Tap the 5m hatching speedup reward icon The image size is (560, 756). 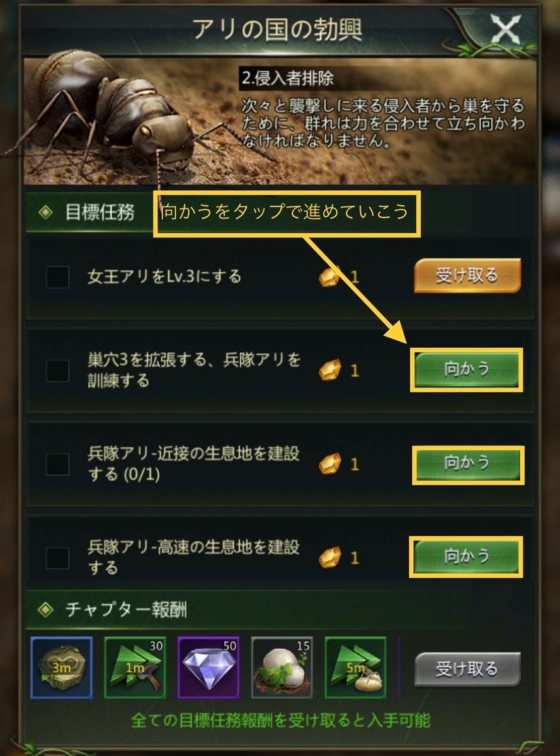pyautogui.click(x=356, y=667)
